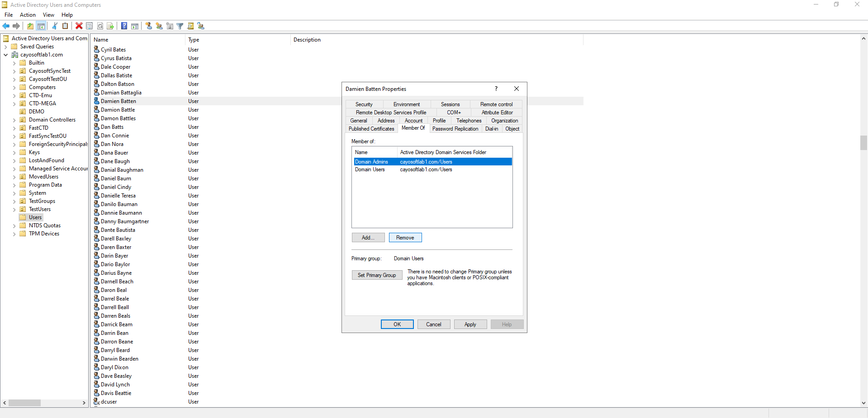Create a new user with toolbar icon
Screen dimensions: 868x418
[149, 26]
